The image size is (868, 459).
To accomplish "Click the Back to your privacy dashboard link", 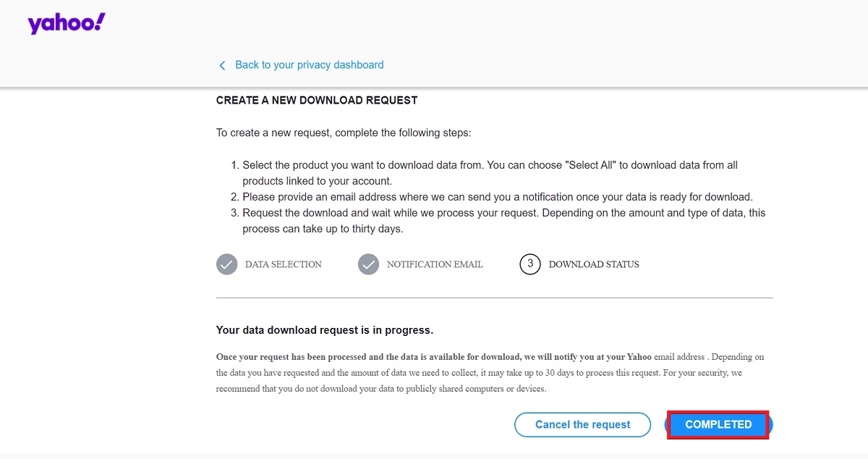I will coord(309,64).
